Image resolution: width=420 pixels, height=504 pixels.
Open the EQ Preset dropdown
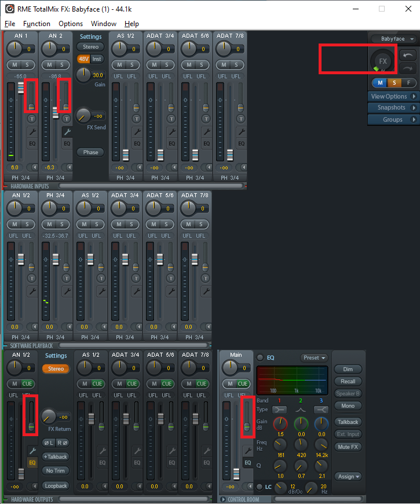coord(315,358)
